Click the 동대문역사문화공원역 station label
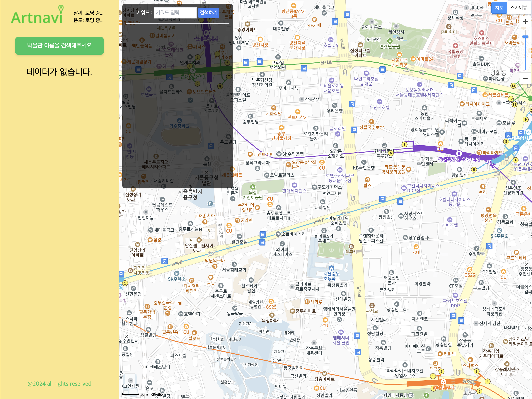 point(459,159)
